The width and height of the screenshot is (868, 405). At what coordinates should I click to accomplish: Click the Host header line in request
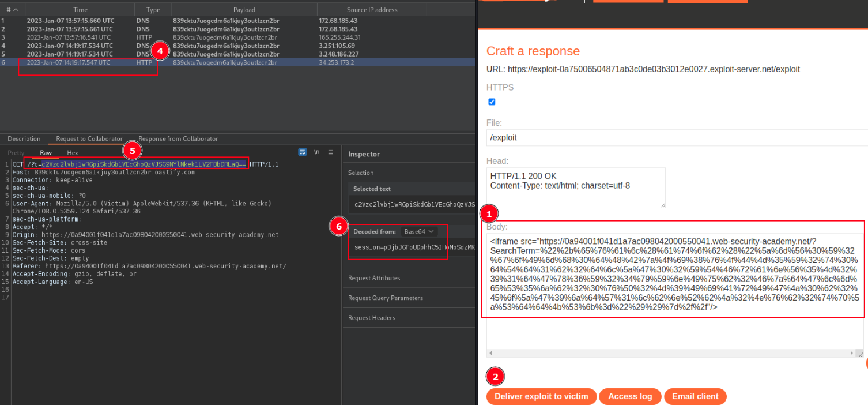(x=104, y=172)
